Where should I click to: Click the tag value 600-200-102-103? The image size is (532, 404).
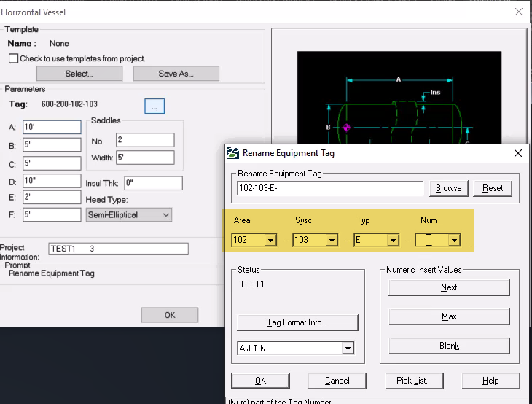69,104
